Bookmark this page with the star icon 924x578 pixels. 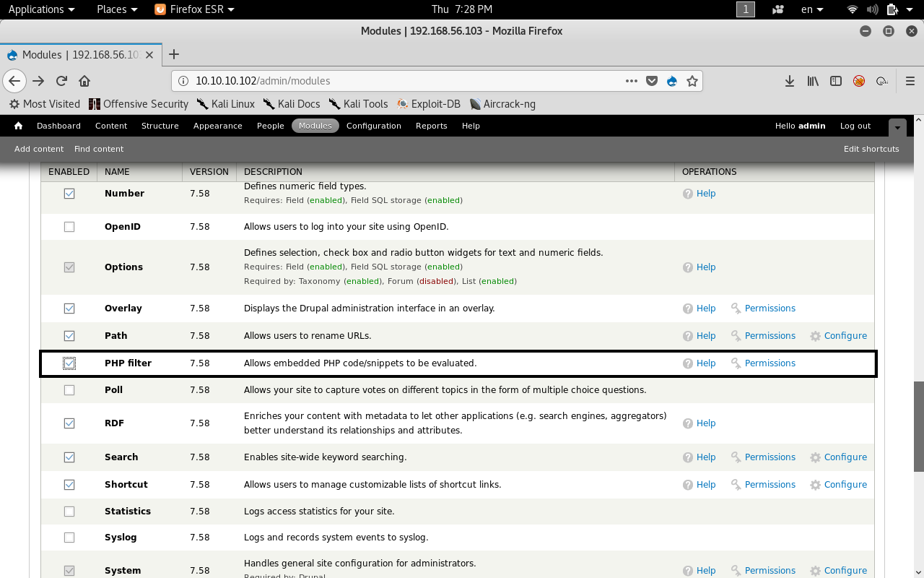tap(692, 81)
